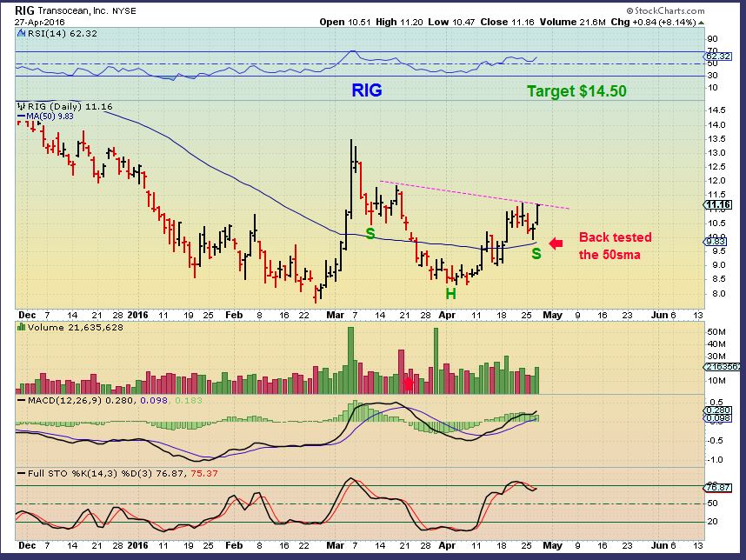Click the May label on bottom axis
The height and width of the screenshot is (560, 746).
coord(552,545)
